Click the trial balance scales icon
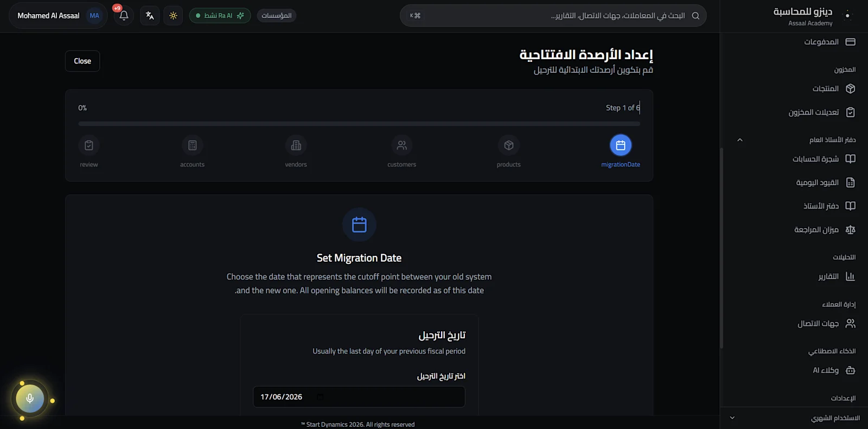The height and width of the screenshot is (429, 868). [x=851, y=230]
